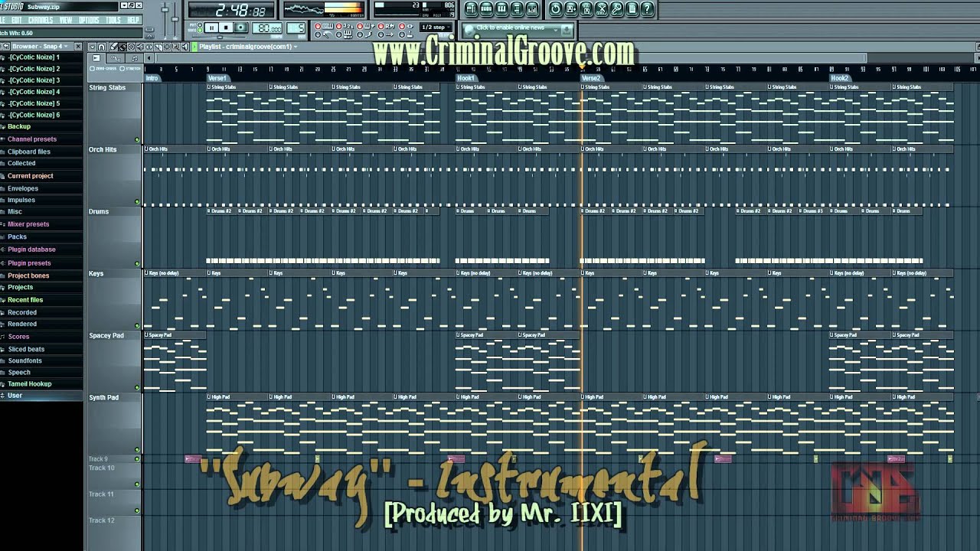This screenshot has height=551, width=980.
Task: Adjust the master pitch slider
Action: click(x=175, y=19)
